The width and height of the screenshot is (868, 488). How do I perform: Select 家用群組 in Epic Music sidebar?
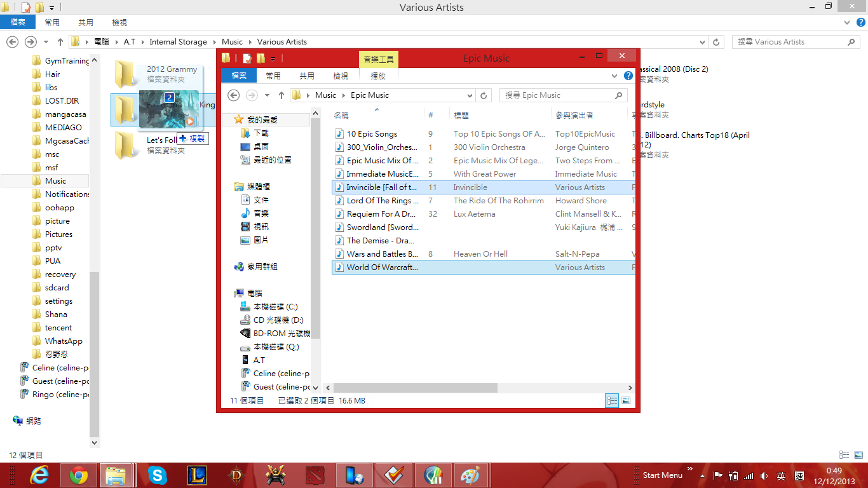pos(255,267)
